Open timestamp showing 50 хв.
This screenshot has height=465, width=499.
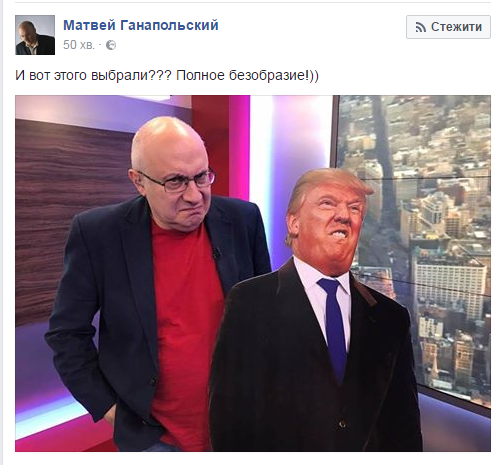(79, 45)
